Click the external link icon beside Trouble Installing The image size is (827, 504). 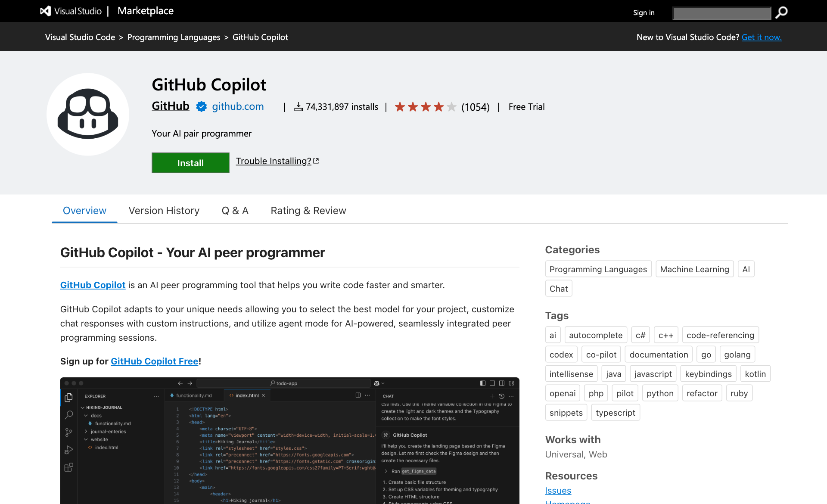click(x=316, y=161)
